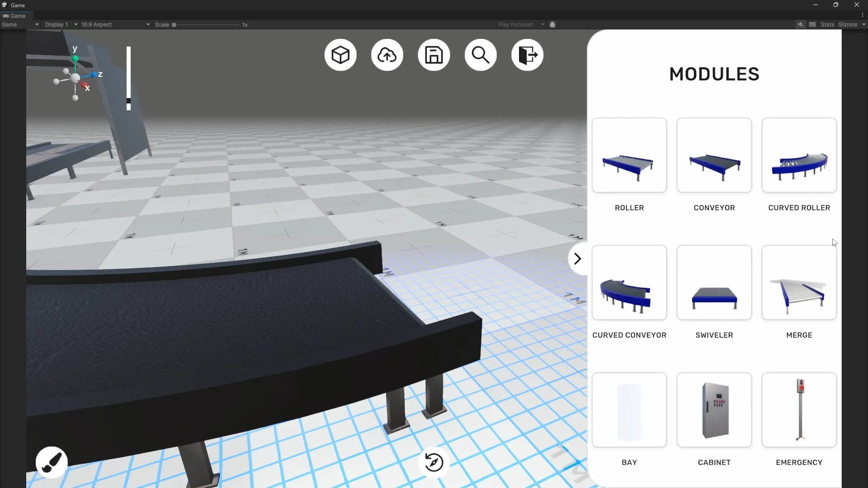Choose the Swiveler module
The width and height of the screenshot is (868, 488).
(x=714, y=283)
